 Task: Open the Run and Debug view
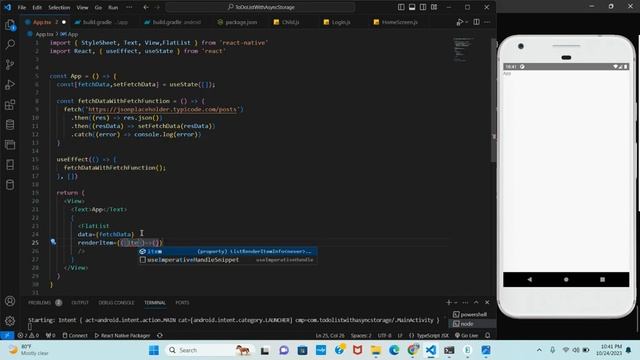point(10,84)
